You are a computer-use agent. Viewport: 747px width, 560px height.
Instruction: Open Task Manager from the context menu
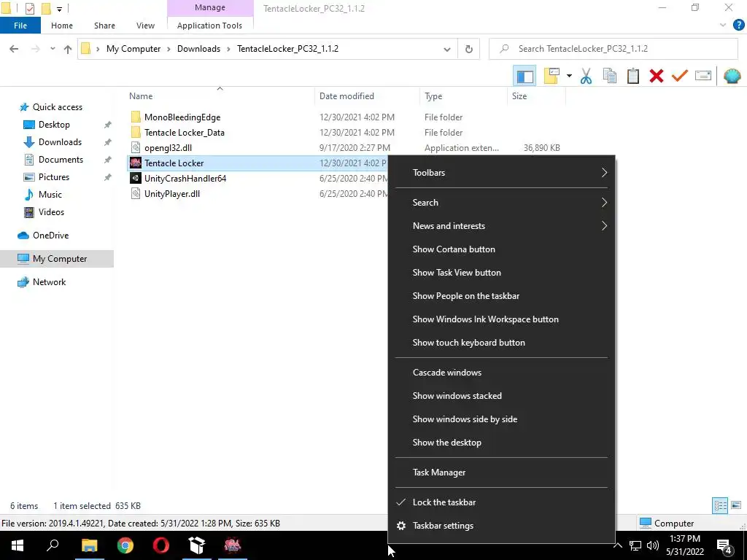pyautogui.click(x=501, y=472)
